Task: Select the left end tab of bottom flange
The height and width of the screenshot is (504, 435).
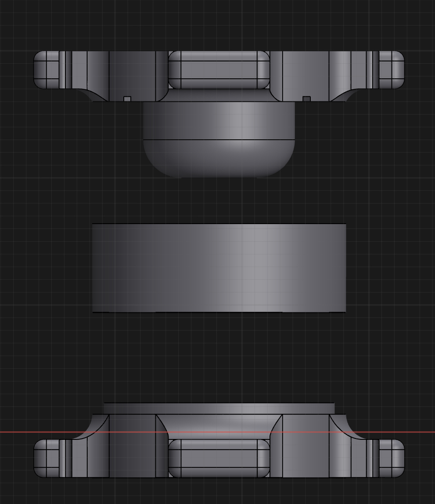Action: (x=47, y=458)
